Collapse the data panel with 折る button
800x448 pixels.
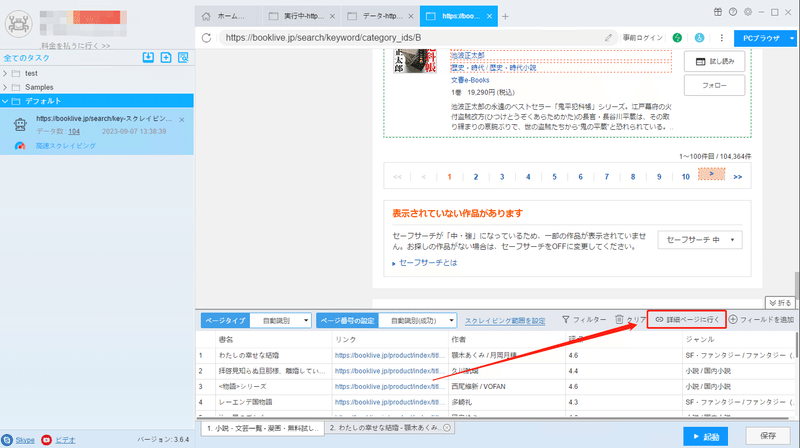[x=780, y=303]
